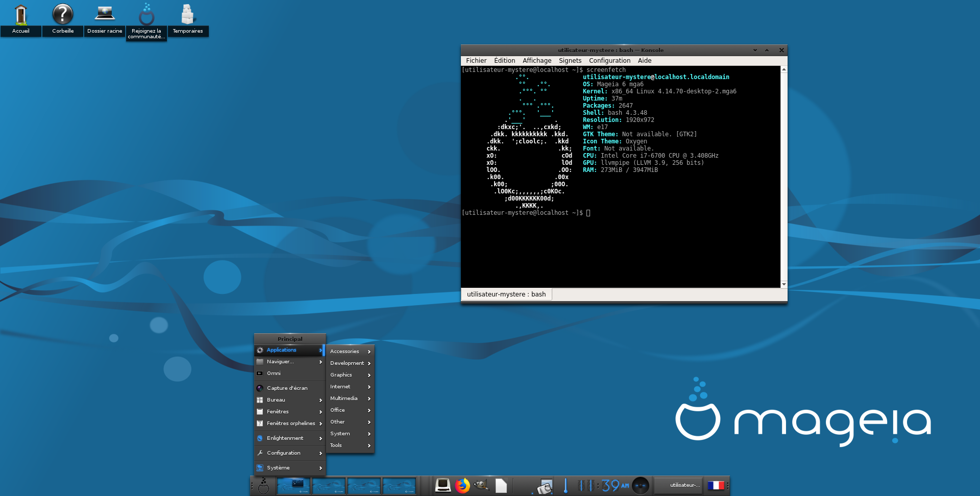
Task: Open Configuration menu in Konsole
Action: pos(609,60)
